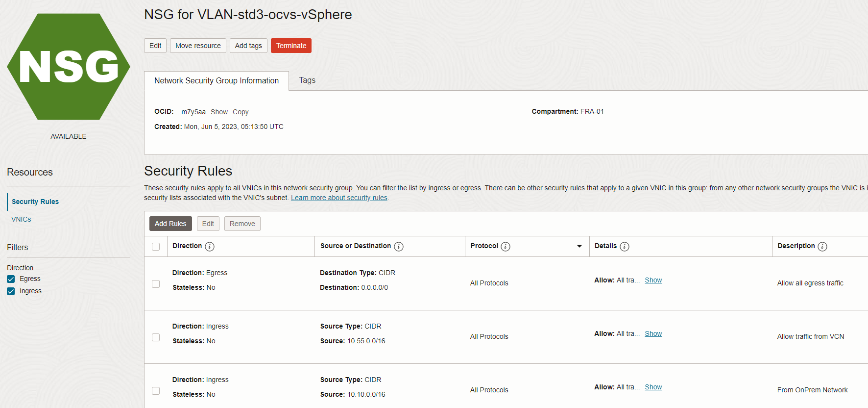
Task: Click the Protocol column info icon
Action: 506,246
